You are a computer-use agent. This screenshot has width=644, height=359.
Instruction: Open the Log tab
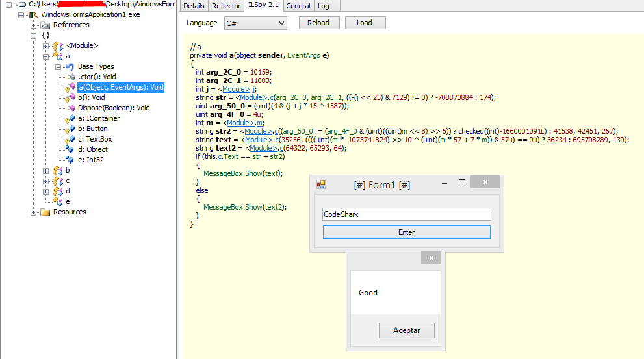(323, 6)
